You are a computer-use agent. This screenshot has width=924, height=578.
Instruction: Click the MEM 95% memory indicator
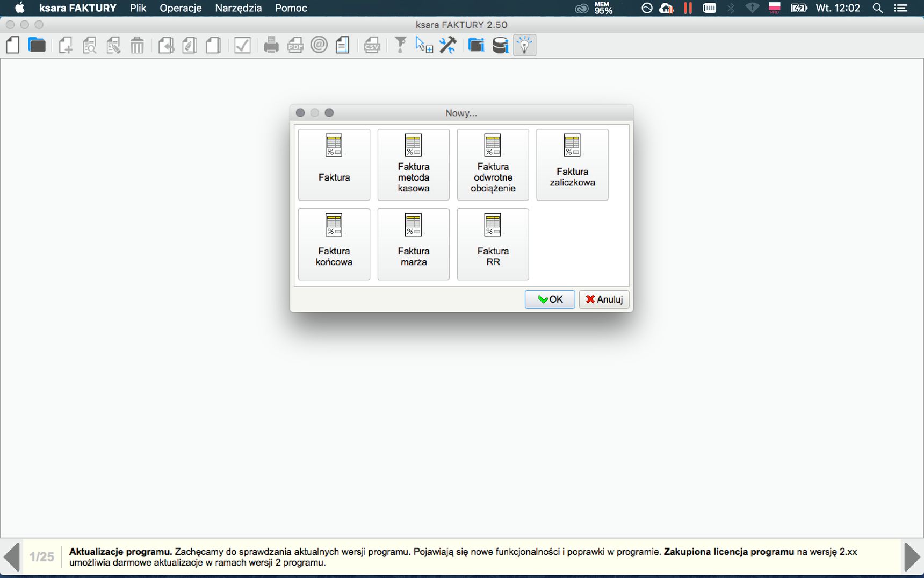click(603, 8)
